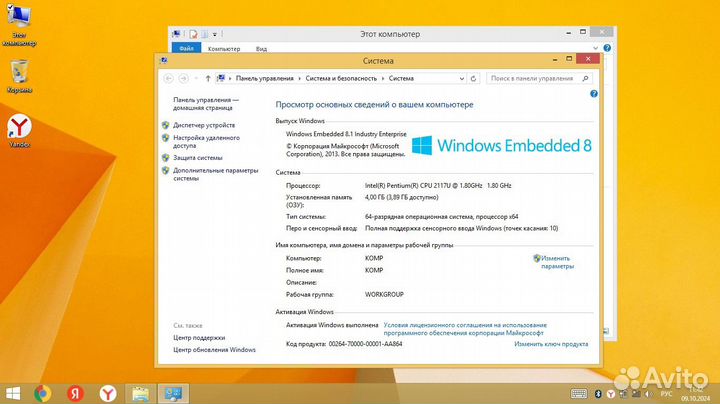Open the Recycle Bin desktop icon
Screen dimensions: 720x404
tap(19, 76)
